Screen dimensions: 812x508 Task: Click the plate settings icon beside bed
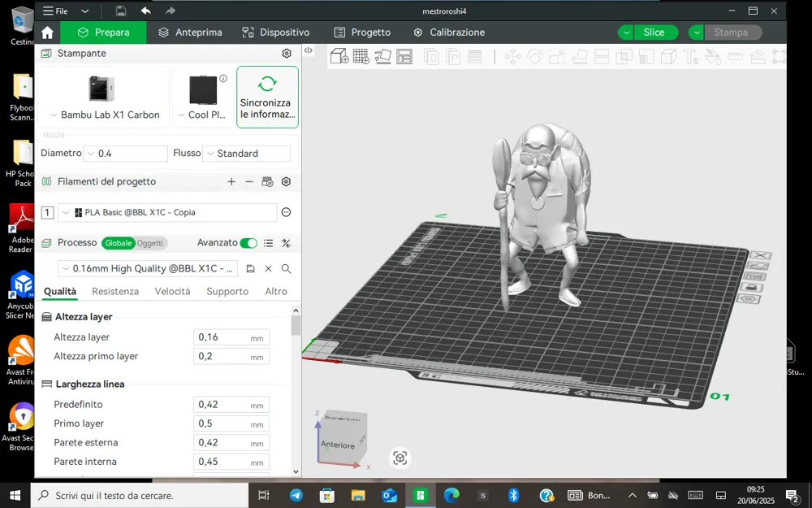coord(749,299)
